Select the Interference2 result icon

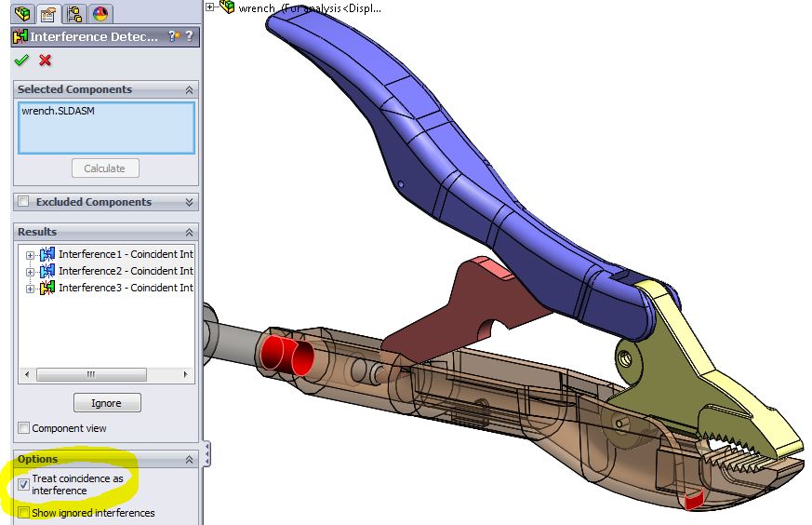(47, 271)
